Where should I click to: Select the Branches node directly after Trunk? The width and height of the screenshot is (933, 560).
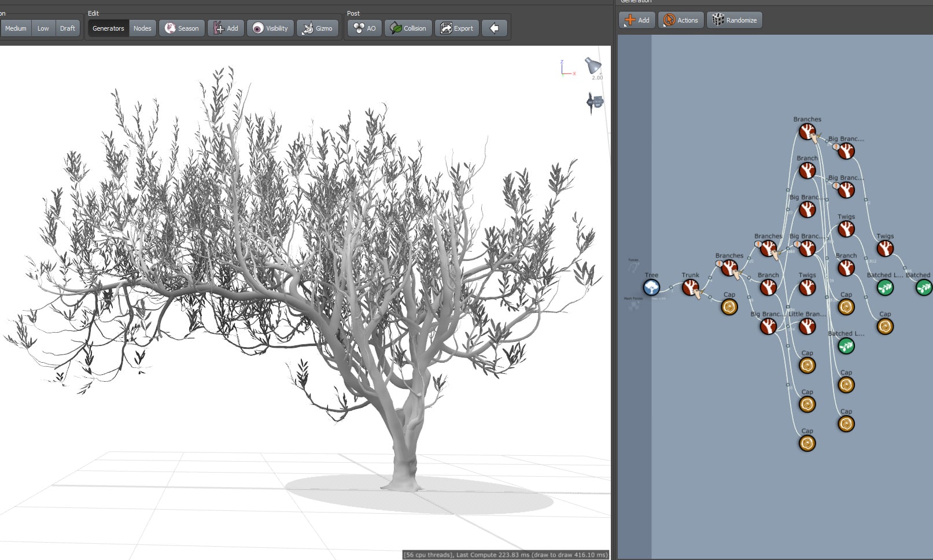(729, 268)
